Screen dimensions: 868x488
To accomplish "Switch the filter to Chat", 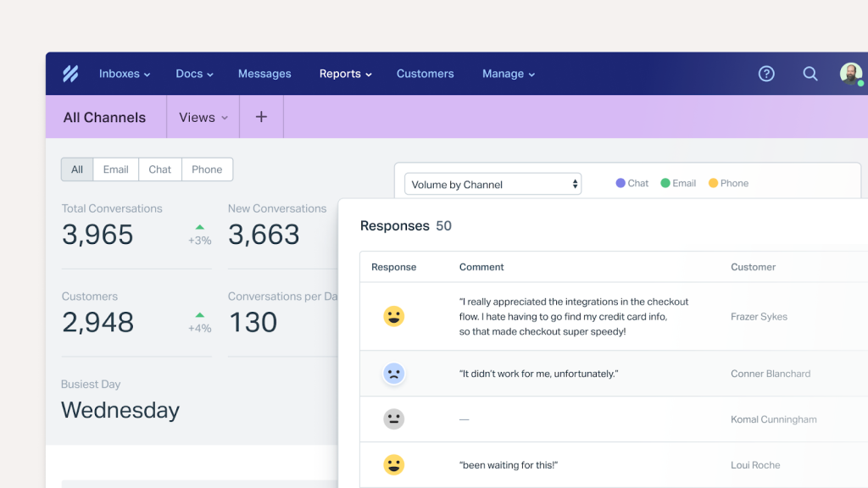I will pyautogui.click(x=159, y=169).
